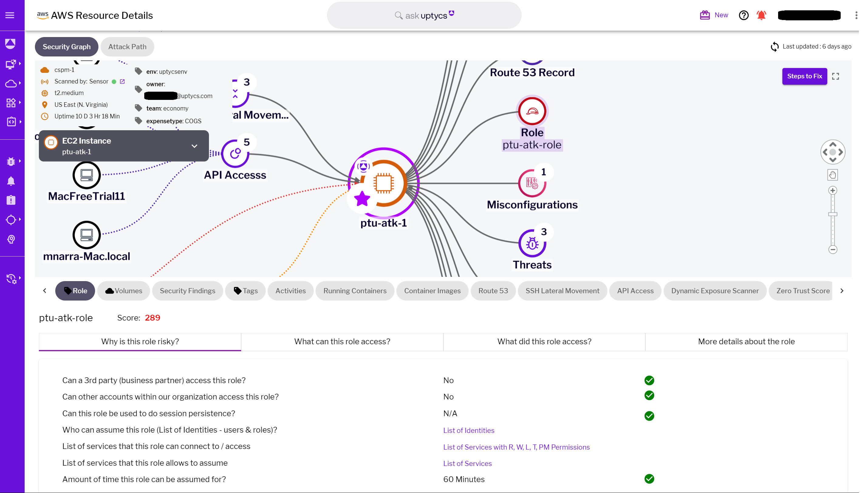The image size is (868, 493).
Task: Select the cloud security sidebar icon
Action: click(x=11, y=84)
